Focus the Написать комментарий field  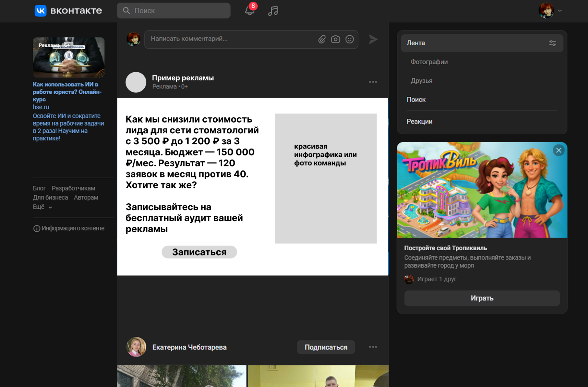coord(251,39)
